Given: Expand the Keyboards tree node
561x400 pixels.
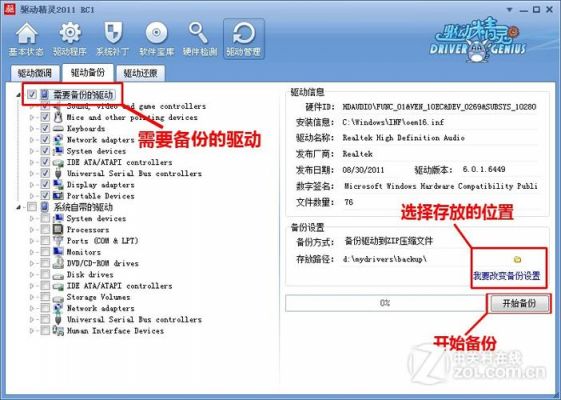Looking at the screenshot, I should 31,128.
